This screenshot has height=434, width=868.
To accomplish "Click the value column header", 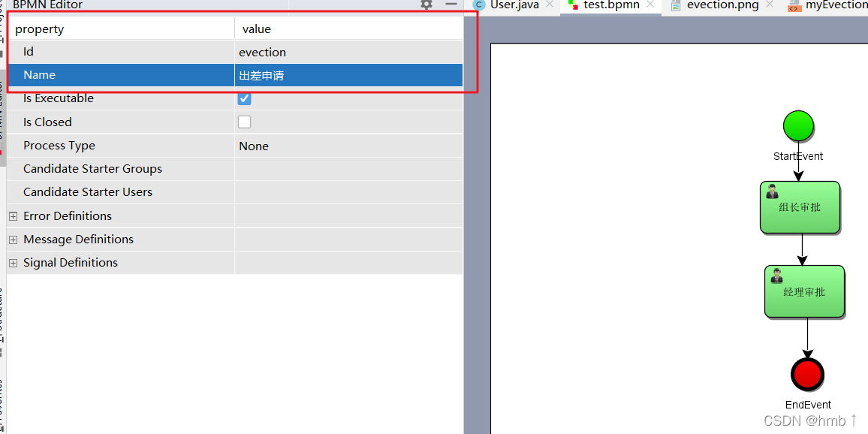I will click(x=348, y=29).
